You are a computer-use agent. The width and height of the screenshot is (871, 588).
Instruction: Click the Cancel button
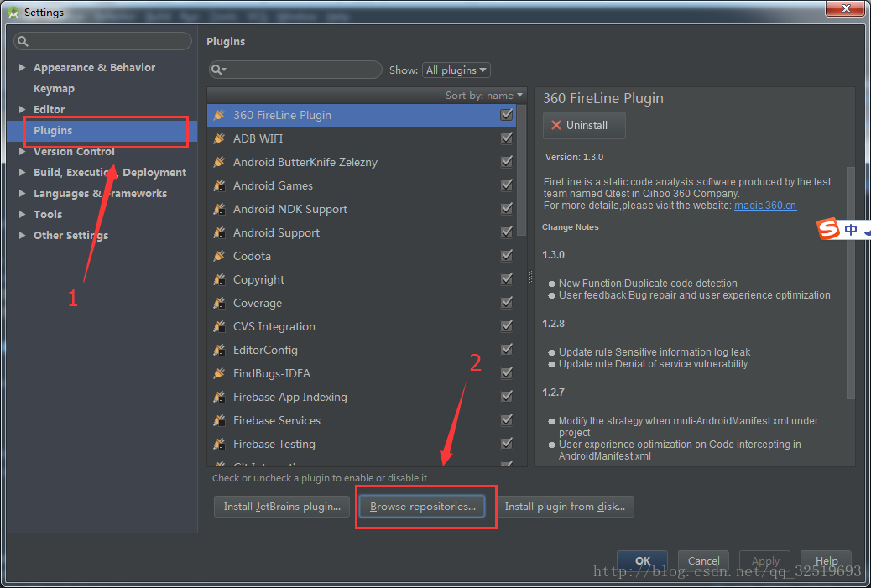[x=703, y=561]
